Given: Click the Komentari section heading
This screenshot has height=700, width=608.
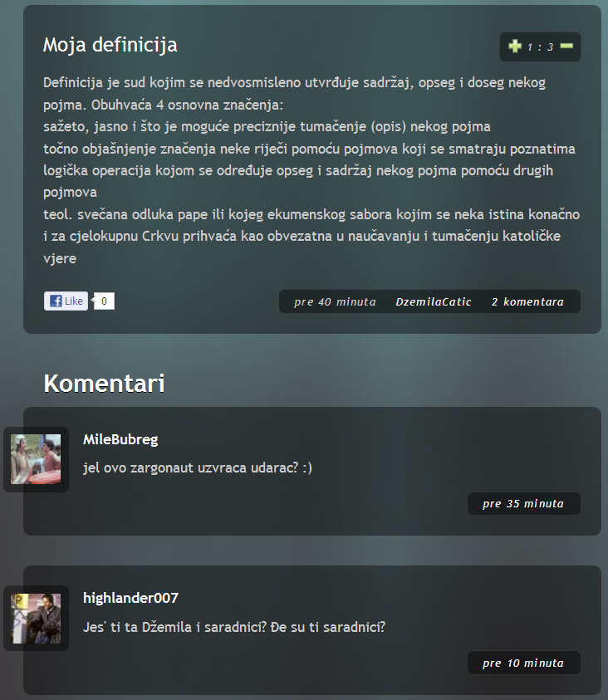Looking at the screenshot, I should (x=105, y=384).
